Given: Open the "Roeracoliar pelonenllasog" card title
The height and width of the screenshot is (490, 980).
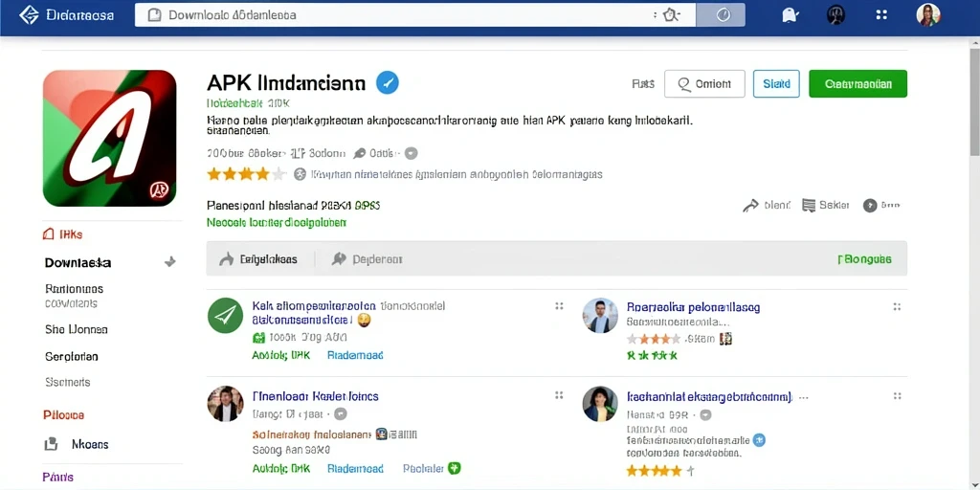Looking at the screenshot, I should click(693, 307).
